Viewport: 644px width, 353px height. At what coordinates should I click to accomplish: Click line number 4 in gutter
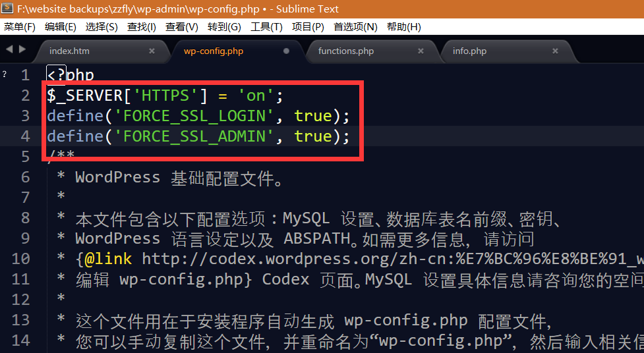(x=26, y=136)
